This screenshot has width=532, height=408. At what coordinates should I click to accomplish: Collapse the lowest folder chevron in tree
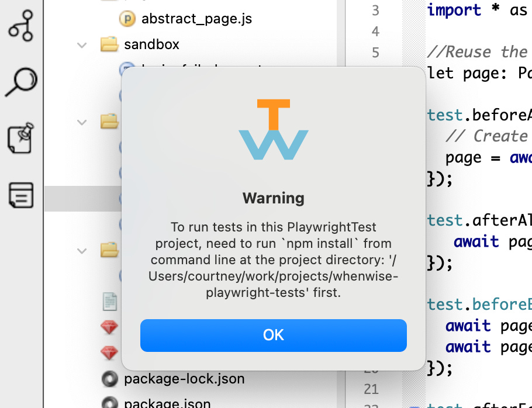click(82, 251)
